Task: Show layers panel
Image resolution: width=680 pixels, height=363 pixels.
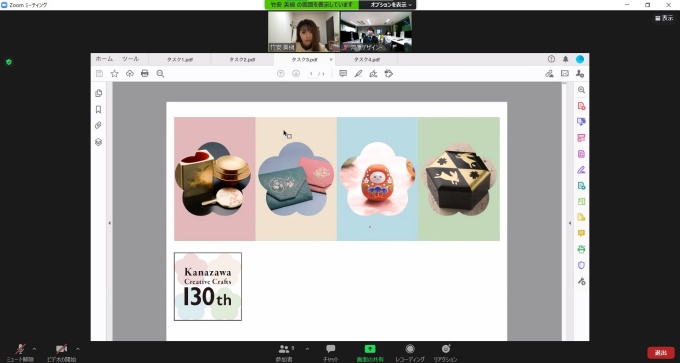Action: tap(98, 142)
